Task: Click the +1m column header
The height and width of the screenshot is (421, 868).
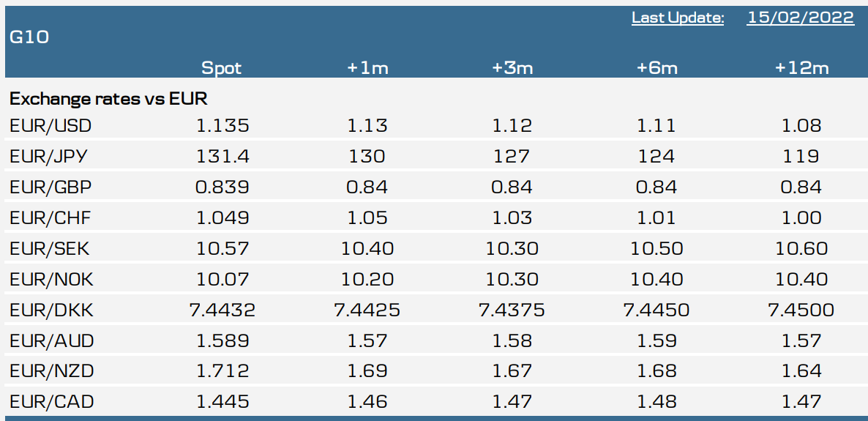Action: pyautogui.click(x=367, y=67)
